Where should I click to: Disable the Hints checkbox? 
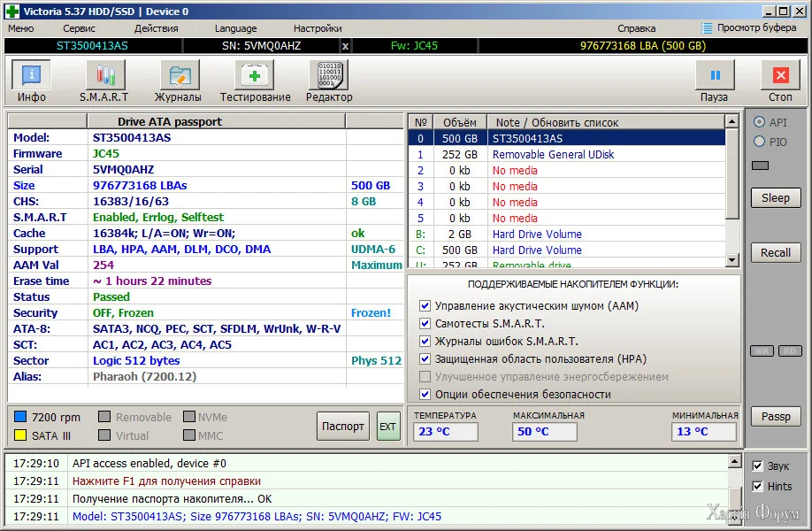(757, 486)
